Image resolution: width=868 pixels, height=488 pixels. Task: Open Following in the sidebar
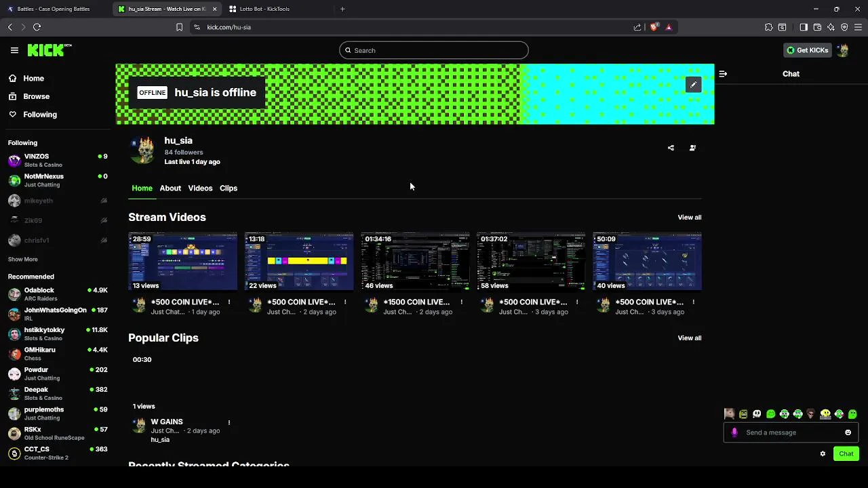(33, 115)
